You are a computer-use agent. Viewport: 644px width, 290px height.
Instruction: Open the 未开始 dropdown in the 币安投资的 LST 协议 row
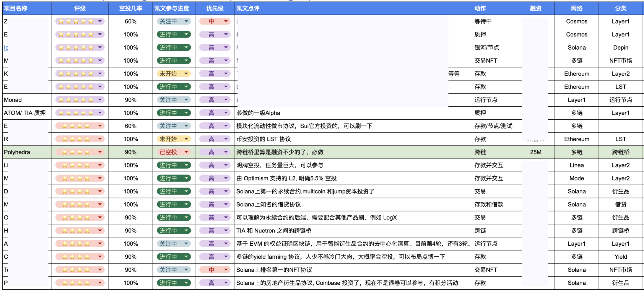(x=174, y=139)
